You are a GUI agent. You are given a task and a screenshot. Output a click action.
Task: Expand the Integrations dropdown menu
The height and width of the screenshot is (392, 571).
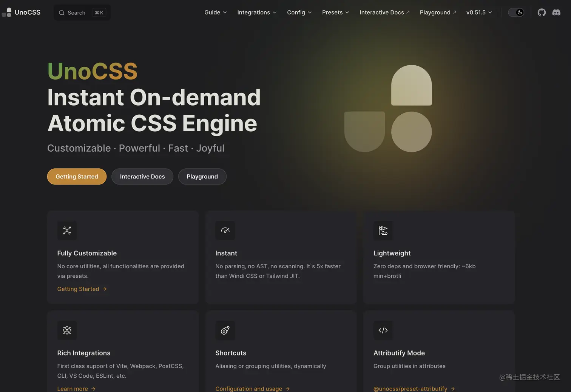click(x=257, y=12)
